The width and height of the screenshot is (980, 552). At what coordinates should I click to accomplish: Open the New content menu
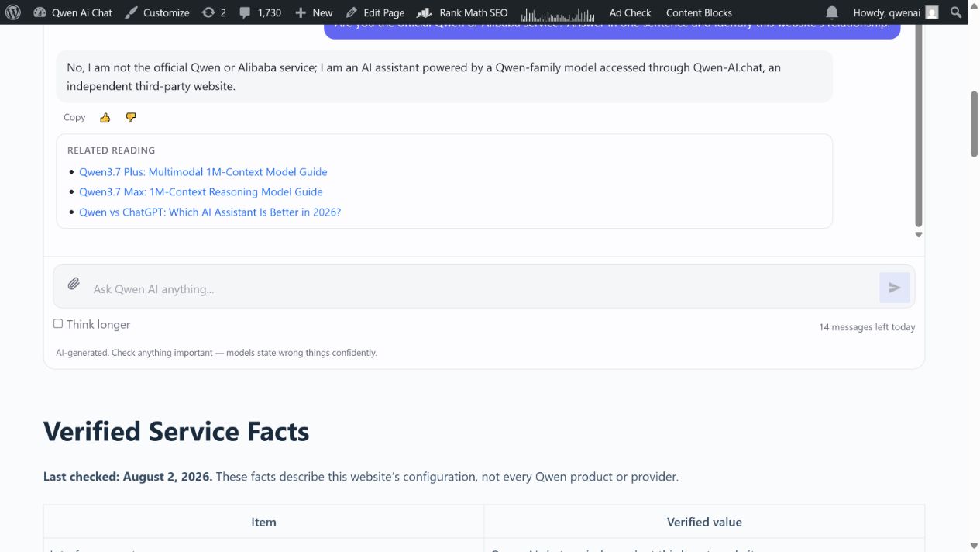314,12
